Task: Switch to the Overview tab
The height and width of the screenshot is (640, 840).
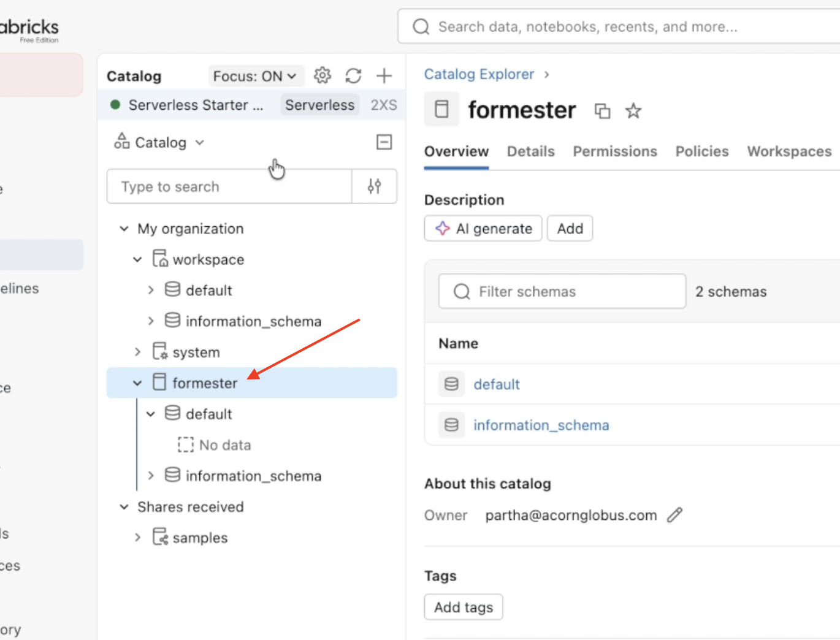Action: (x=456, y=151)
